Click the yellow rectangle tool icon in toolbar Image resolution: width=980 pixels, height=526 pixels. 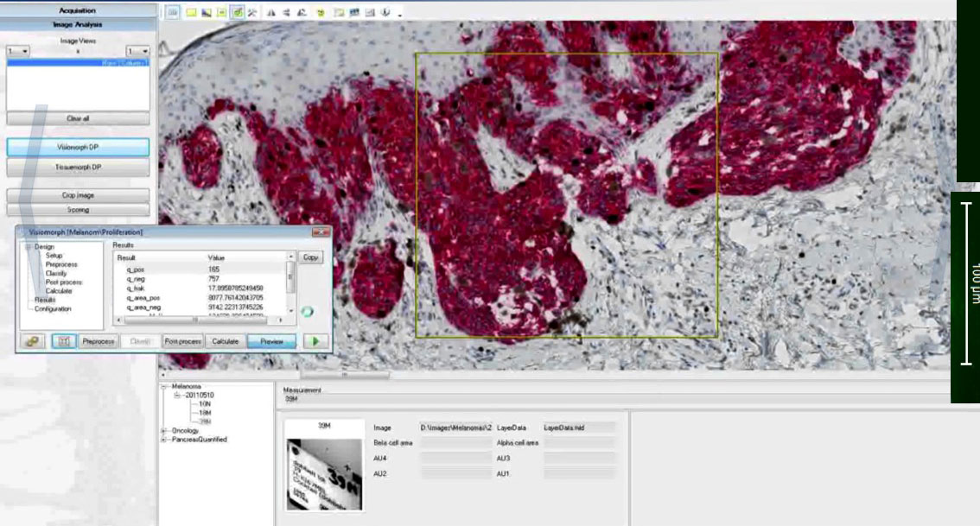click(190, 13)
